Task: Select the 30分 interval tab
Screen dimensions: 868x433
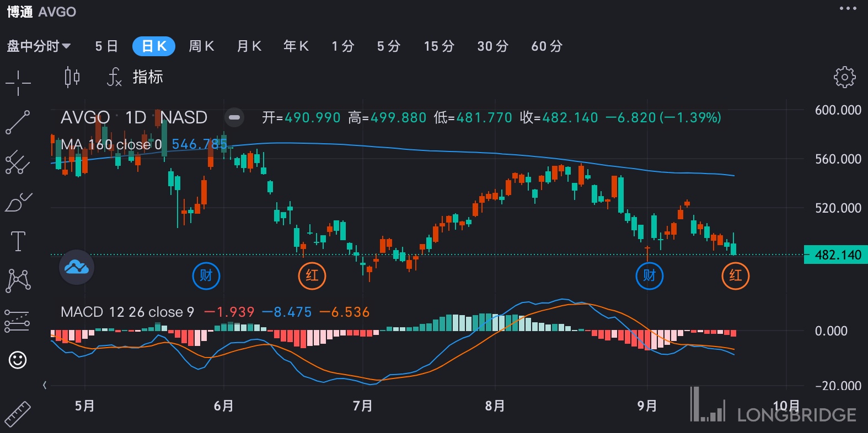Action: click(493, 46)
